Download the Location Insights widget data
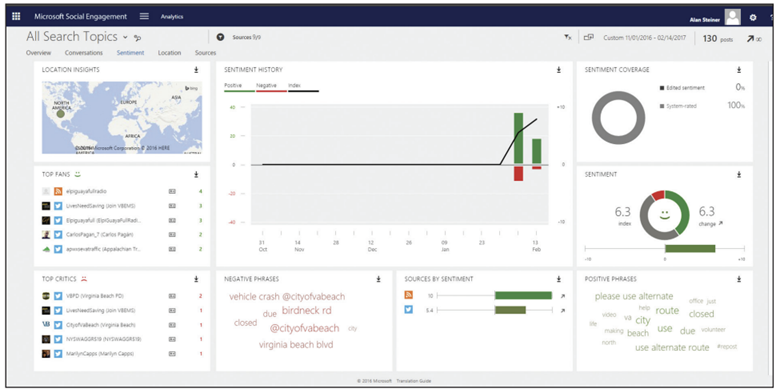780x389 pixels. 196,70
